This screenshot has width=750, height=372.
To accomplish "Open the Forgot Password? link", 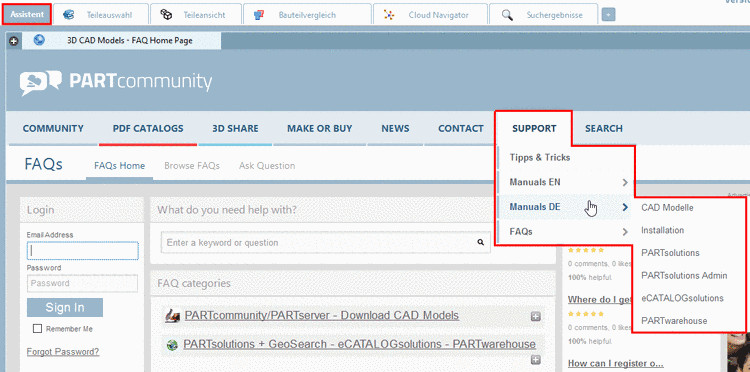I will pyautogui.click(x=63, y=352).
